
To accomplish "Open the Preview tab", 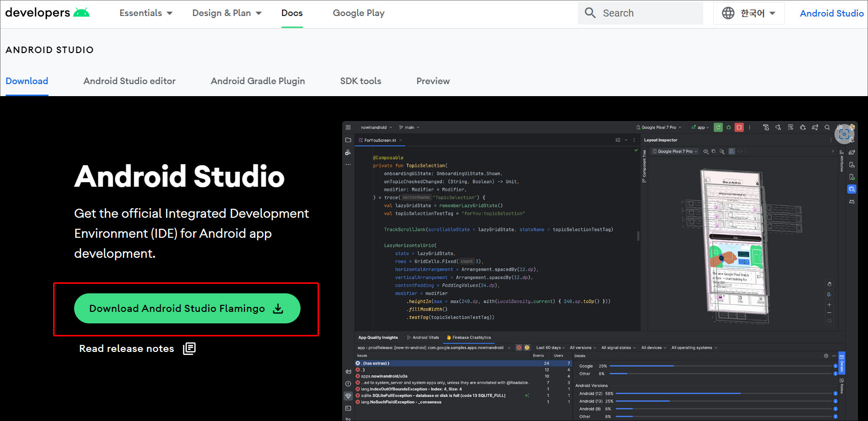I will (433, 81).
